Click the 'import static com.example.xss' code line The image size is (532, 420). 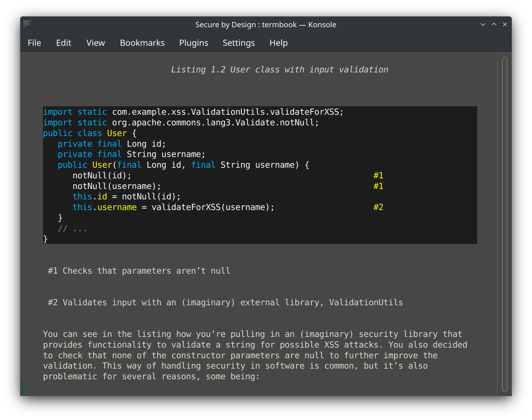tap(193, 112)
